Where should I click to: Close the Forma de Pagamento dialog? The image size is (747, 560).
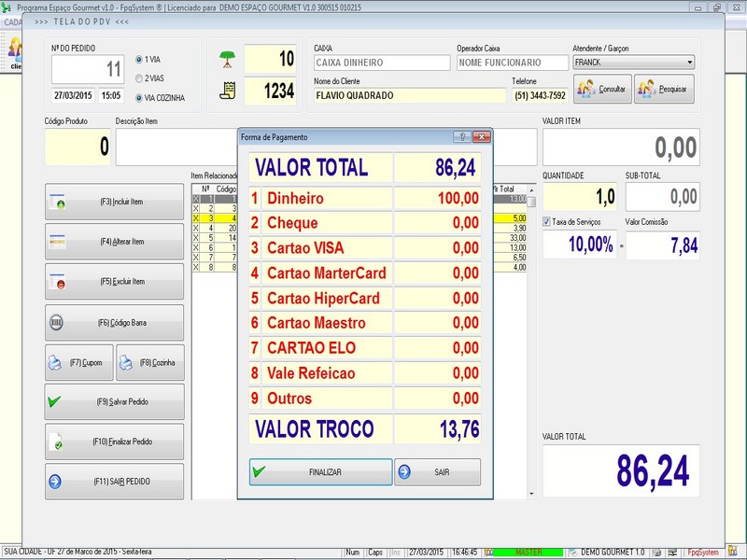click(482, 137)
